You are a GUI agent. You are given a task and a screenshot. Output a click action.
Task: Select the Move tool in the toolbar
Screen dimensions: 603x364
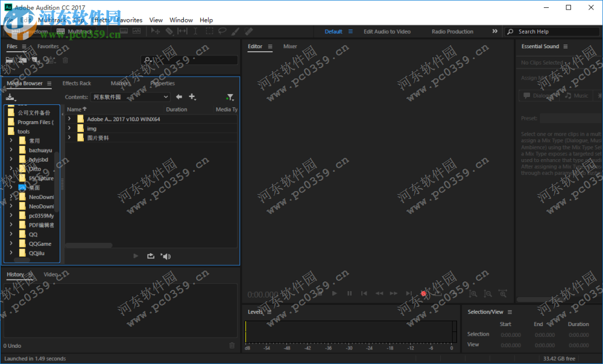(x=156, y=31)
